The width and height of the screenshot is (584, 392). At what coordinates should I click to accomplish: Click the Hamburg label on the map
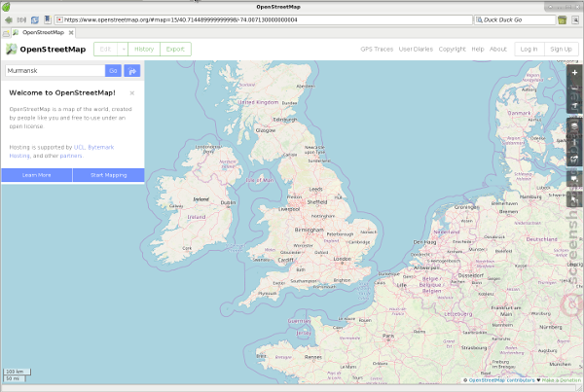[x=530, y=196]
